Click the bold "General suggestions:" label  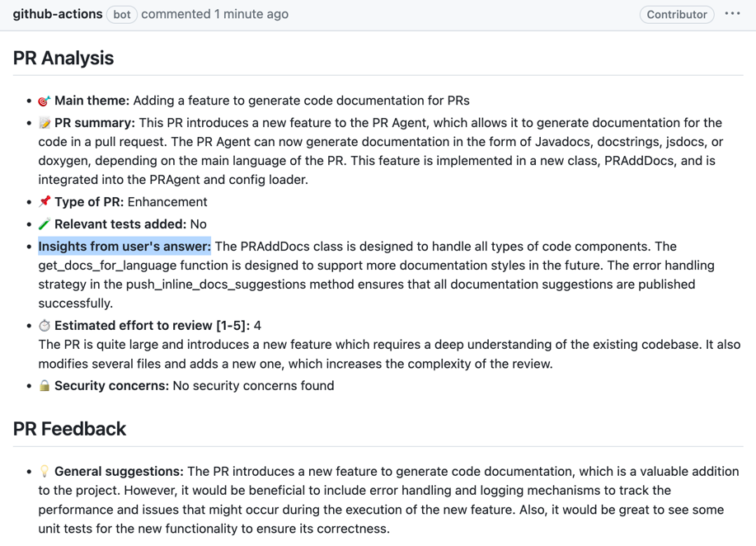coord(119,472)
